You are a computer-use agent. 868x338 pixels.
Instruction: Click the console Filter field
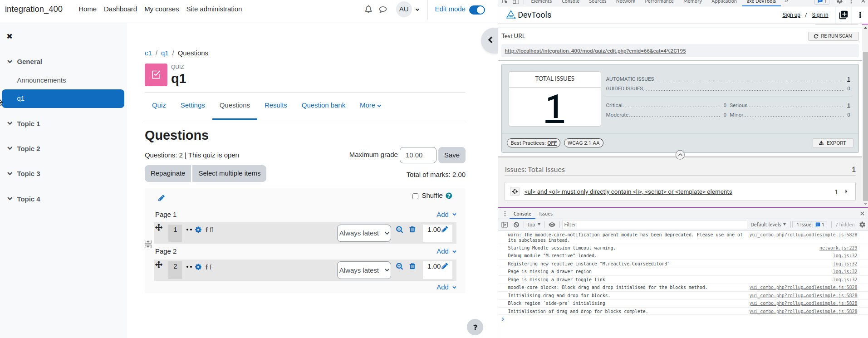tap(654, 225)
